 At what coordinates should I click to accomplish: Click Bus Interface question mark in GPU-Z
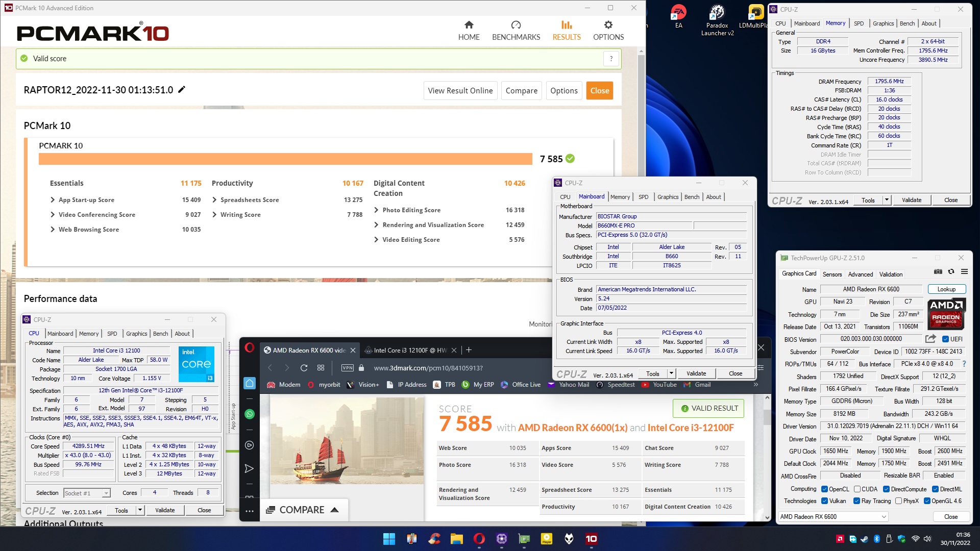(964, 364)
